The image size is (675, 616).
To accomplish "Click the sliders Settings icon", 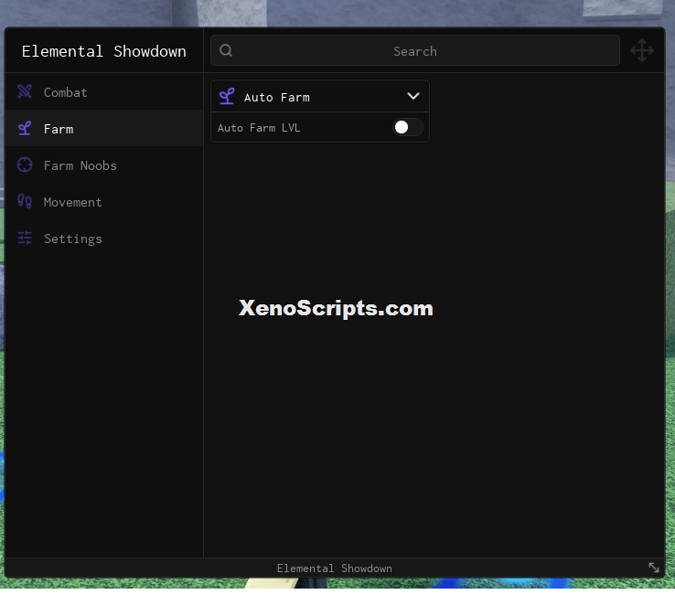I will point(25,238).
